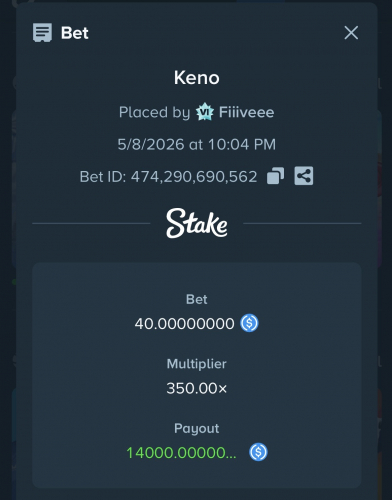
Task: Click the date 5/8/2026 at 10:04 PM
Action: click(x=197, y=144)
